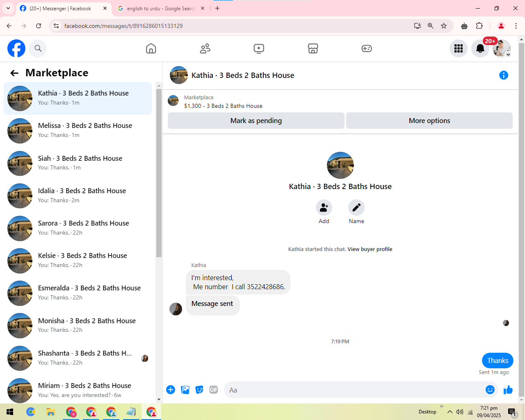Image resolution: width=525 pixels, height=420 pixels.
Task: Go to the Facebook Home feed icon
Action: tap(151, 48)
